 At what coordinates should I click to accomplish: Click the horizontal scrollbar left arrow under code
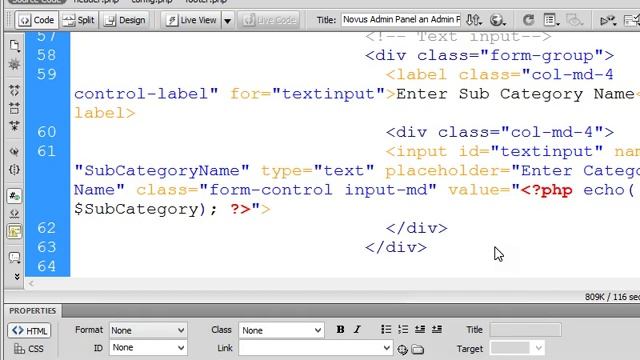coord(31,283)
